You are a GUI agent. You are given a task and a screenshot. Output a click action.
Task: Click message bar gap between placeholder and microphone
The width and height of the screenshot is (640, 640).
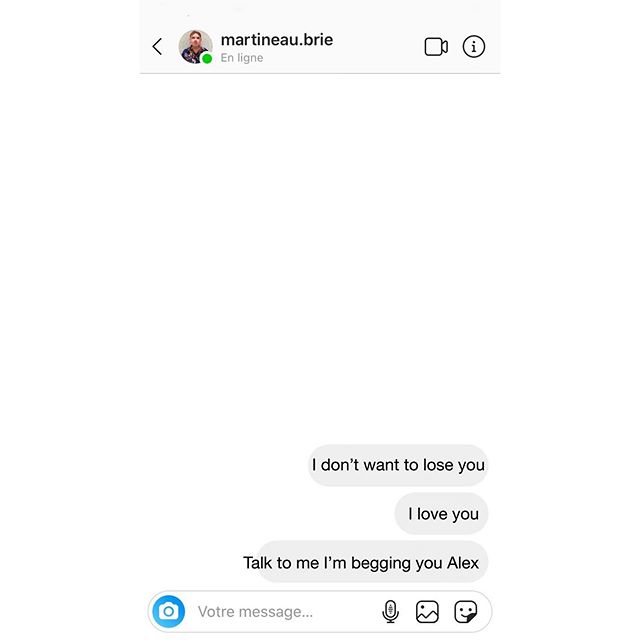(x=347, y=611)
